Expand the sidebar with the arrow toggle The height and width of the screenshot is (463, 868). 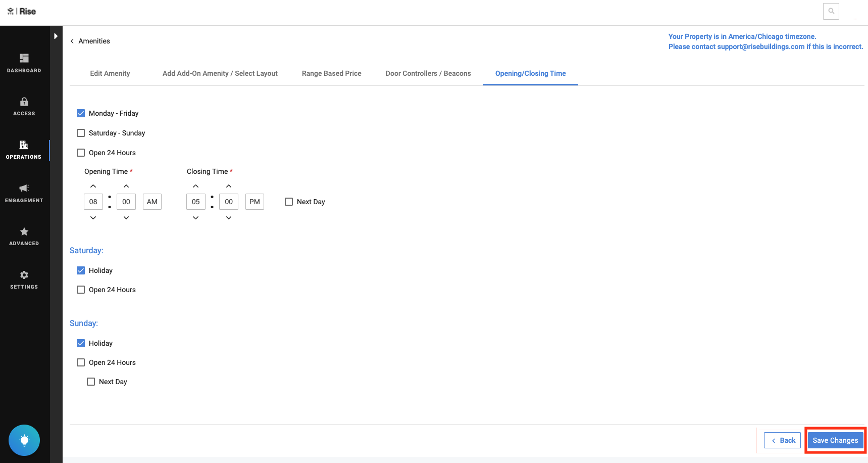point(56,36)
